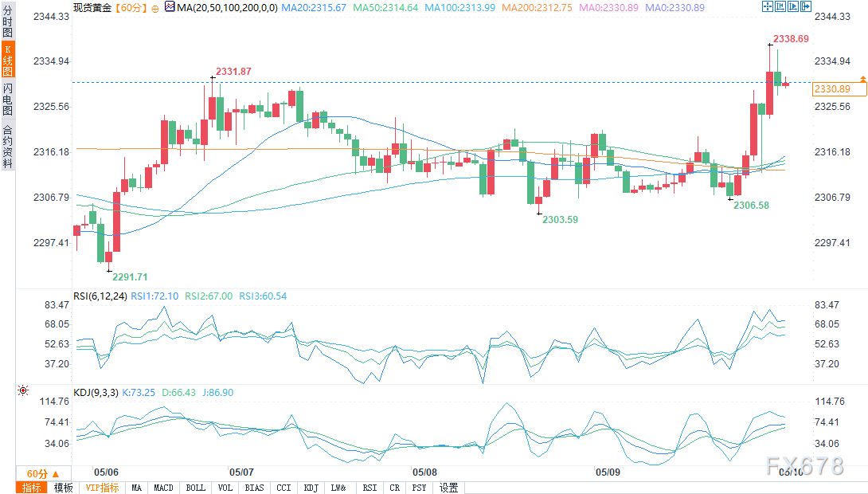Click the 05/09 date on time axis

608,472
